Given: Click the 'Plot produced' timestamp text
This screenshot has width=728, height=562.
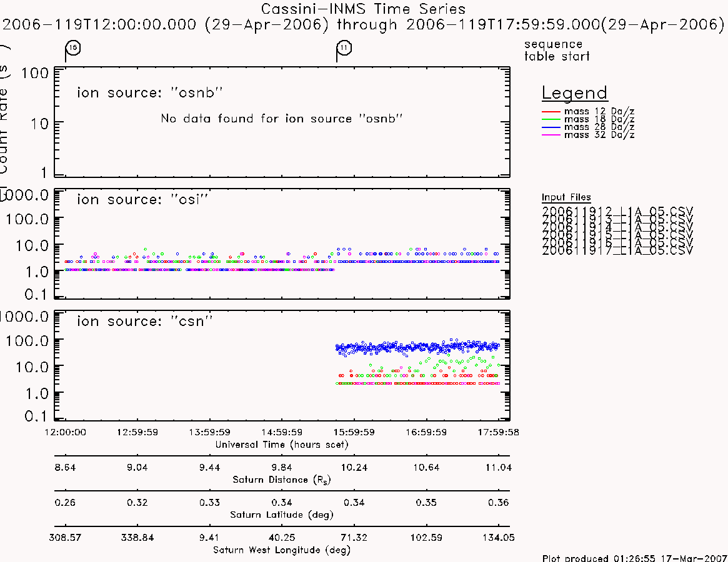Looking at the screenshot, I should click(634, 558).
